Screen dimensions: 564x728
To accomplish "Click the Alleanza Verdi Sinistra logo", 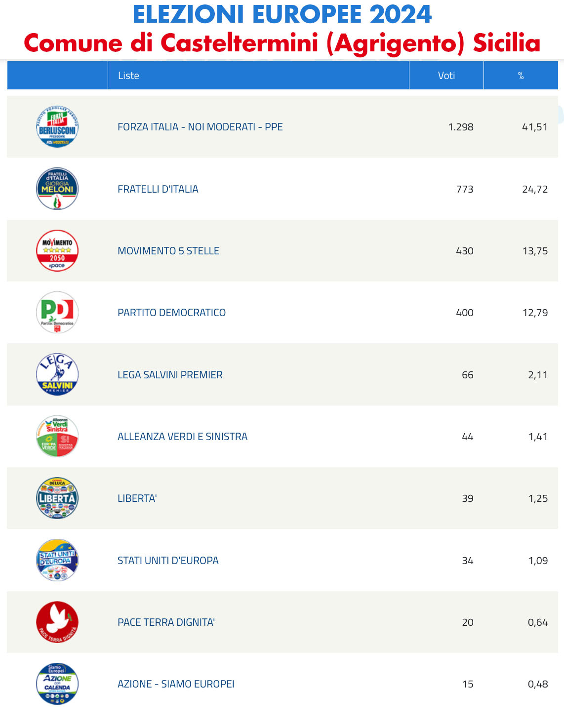I will 57,437.
